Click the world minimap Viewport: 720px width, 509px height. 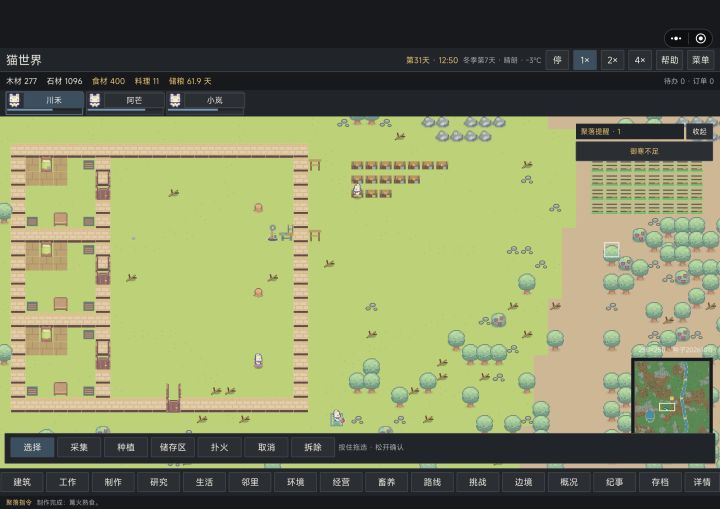[x=672, y=397]
